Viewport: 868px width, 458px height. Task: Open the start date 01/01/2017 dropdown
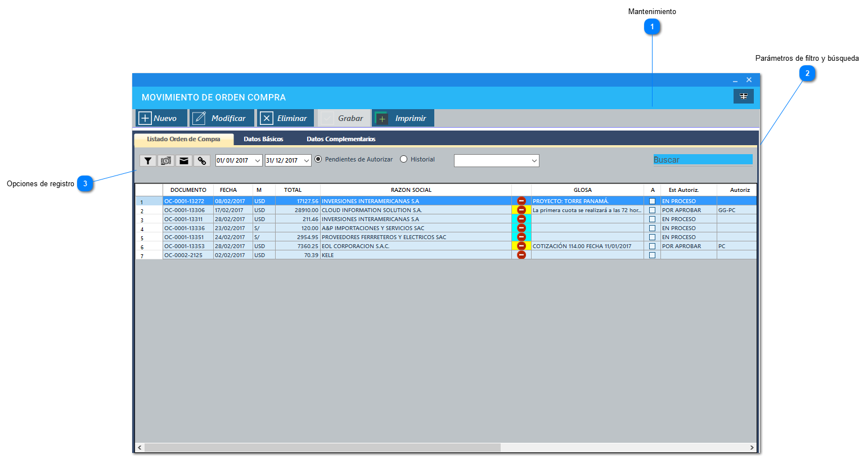coord(258,160)
